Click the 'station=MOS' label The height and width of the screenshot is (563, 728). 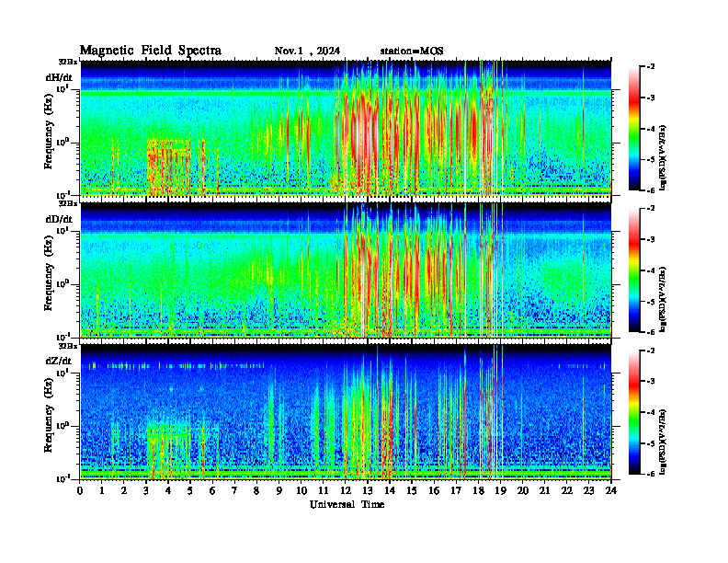(412, 52)
